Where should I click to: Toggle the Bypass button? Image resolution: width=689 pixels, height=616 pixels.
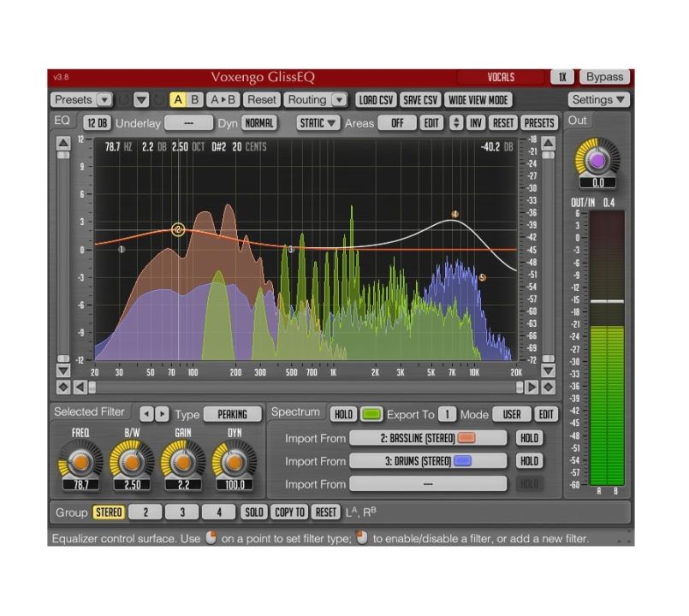coord(604,77)
